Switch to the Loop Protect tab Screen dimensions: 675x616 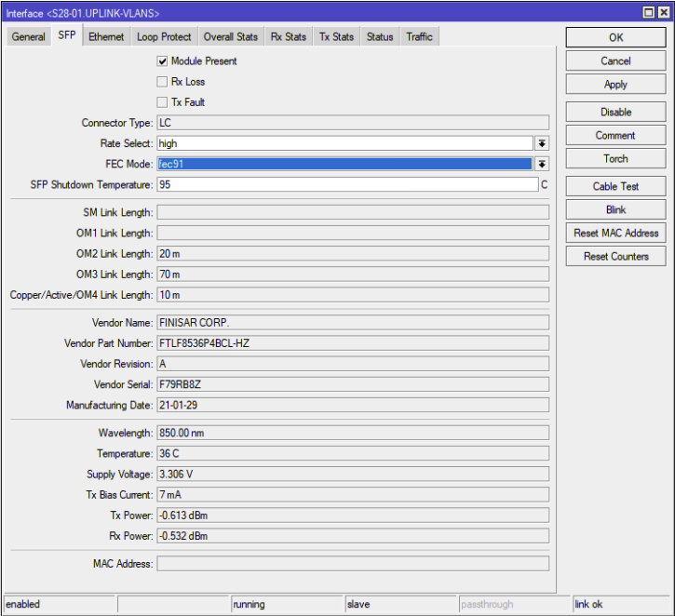pos(164,37)
